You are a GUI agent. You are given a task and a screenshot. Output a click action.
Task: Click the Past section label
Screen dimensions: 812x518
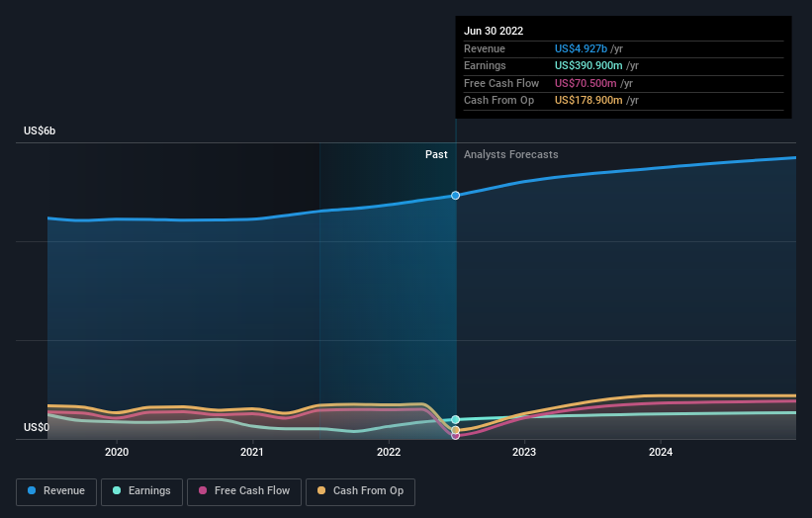436,154
